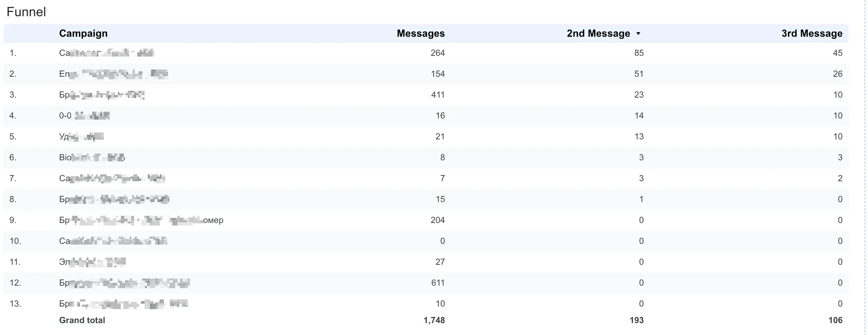Select the grand total value 1,748

[x=434, y=320]
